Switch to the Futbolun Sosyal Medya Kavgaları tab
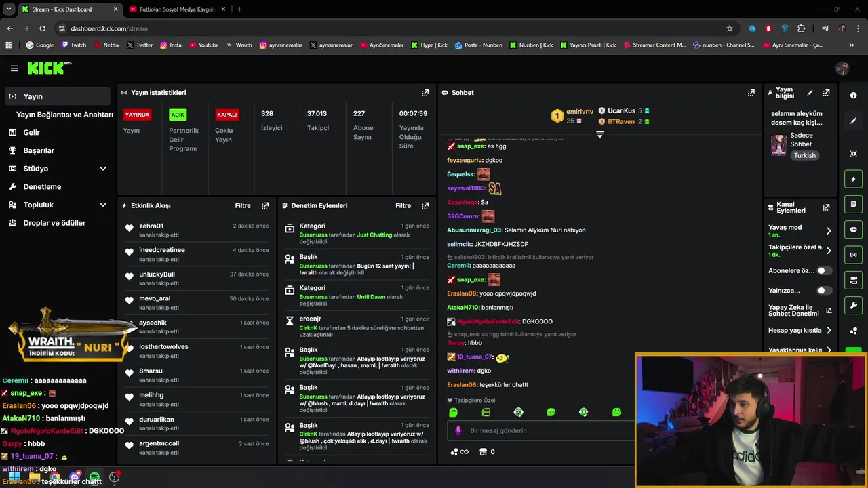 (176, 9)
